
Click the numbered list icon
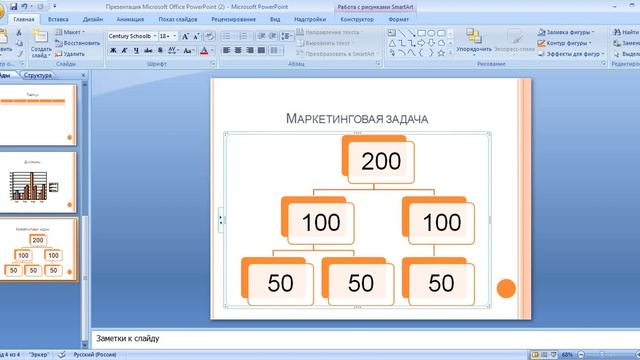(x=244, y=36)
